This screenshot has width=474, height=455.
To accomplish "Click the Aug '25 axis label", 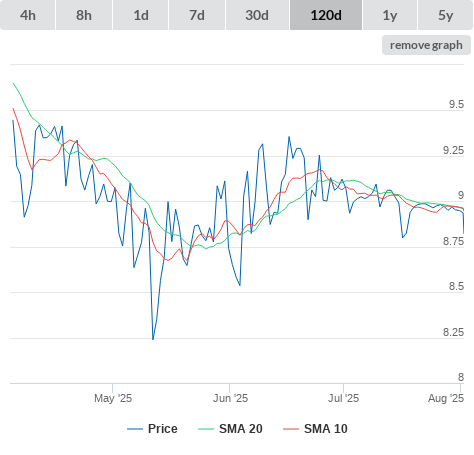I will tap(446, 398).
